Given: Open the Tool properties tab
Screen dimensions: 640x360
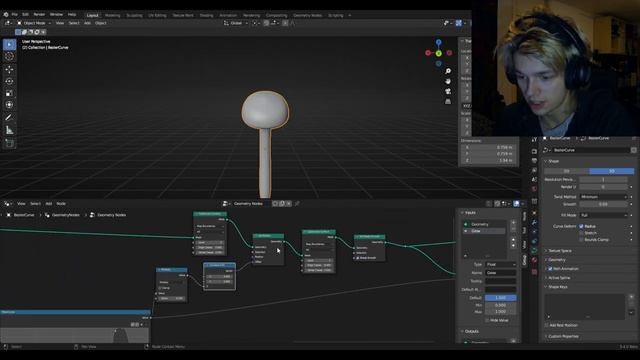Looking at the screenshot, I should 534,140.
